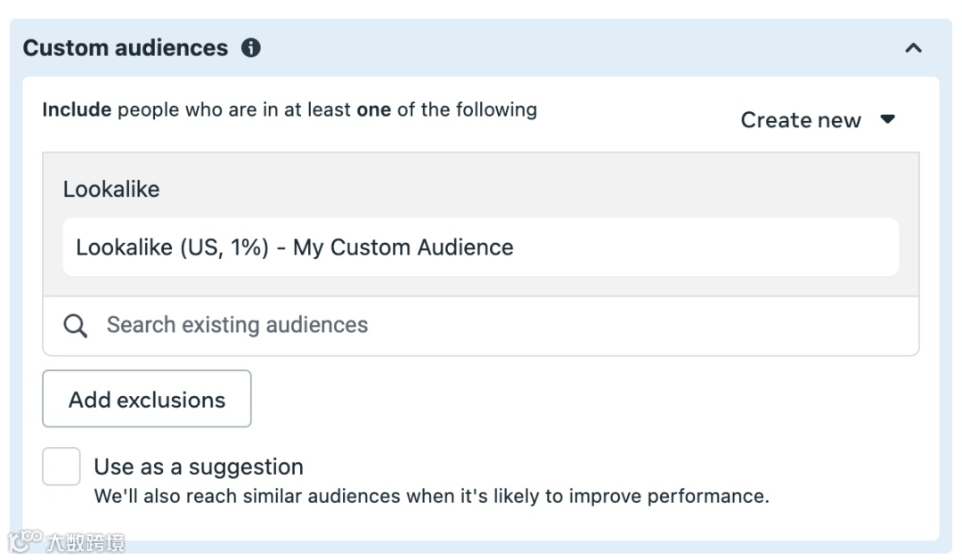Image resolution: width=962 pixels, height=560 pixels.
Task: Click the phrase 'of the following'
Action: pyautogui.click(x=468, y=110)
